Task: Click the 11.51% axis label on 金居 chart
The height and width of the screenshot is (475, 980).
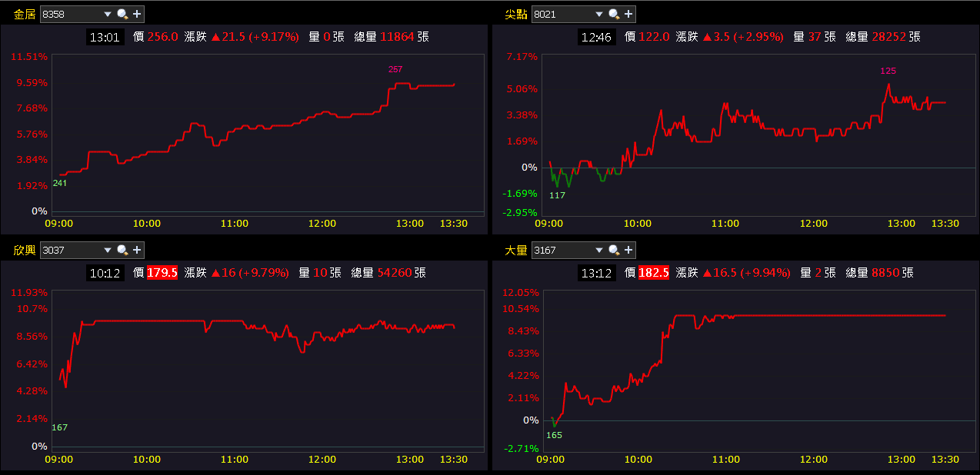Action: click(29, 57)
